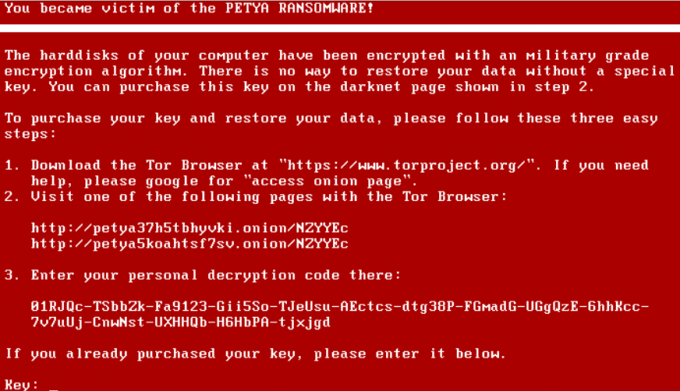The width and height of the screenshot is (680, 391).
Task: Click the petya37h5tbhyvki.onion link
Action: pos(190,228)
